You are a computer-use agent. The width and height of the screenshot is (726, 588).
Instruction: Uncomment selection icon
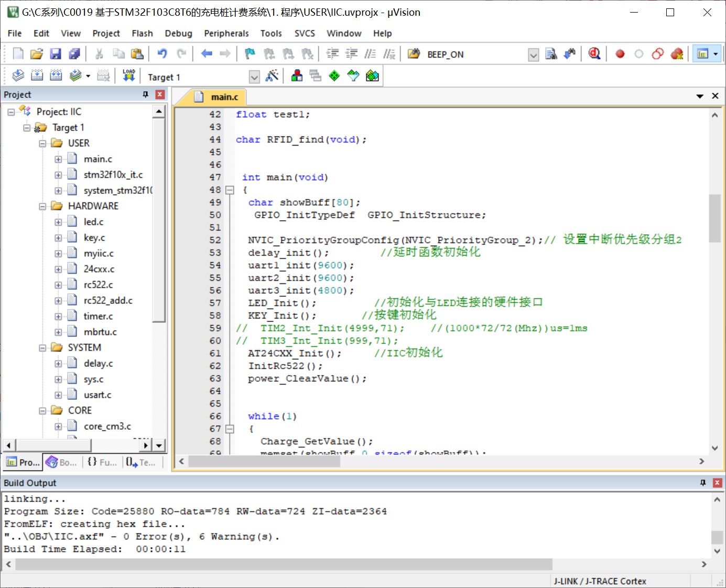[x=389, y=53]
